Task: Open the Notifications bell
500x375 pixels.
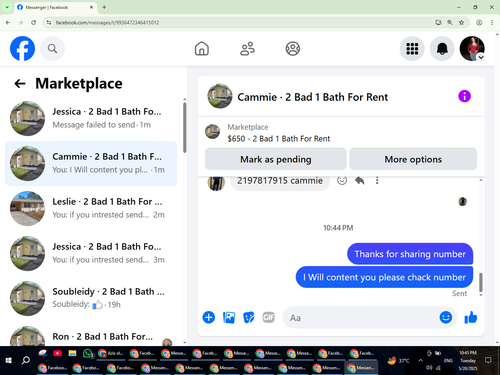Action: pos(442,49)
